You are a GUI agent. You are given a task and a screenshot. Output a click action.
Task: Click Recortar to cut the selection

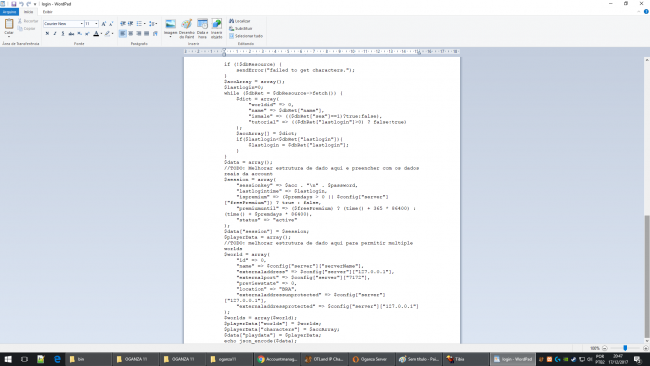click(x=28, y=21)
